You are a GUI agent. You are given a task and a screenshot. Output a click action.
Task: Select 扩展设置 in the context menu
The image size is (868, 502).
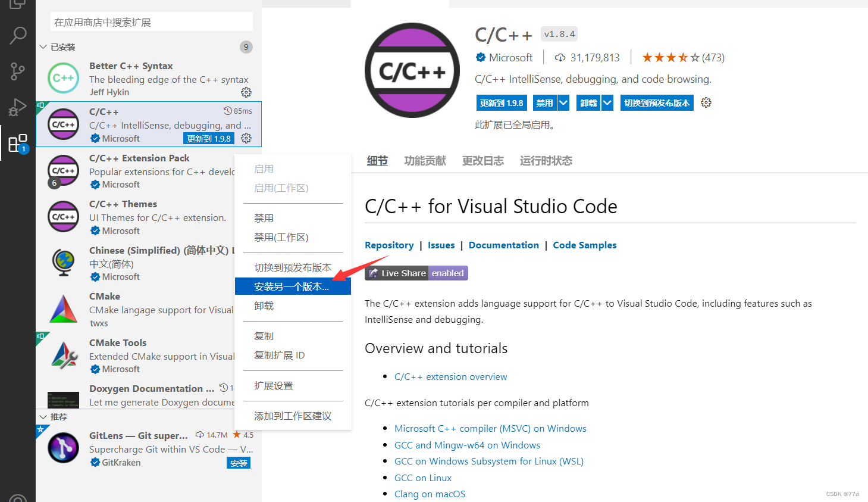[293, 386]
